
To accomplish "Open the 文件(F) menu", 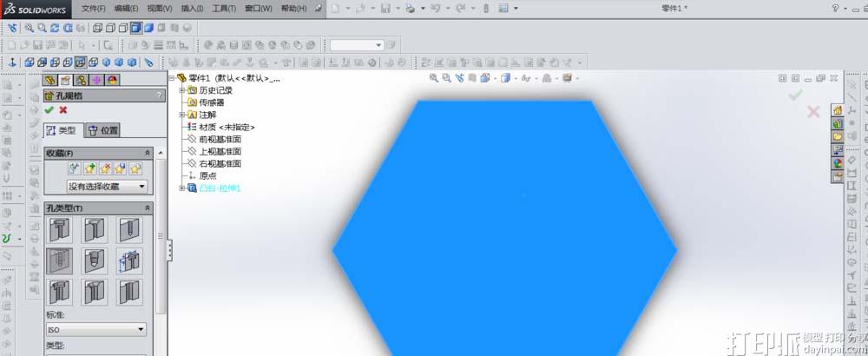I will [x=93, y=8].
